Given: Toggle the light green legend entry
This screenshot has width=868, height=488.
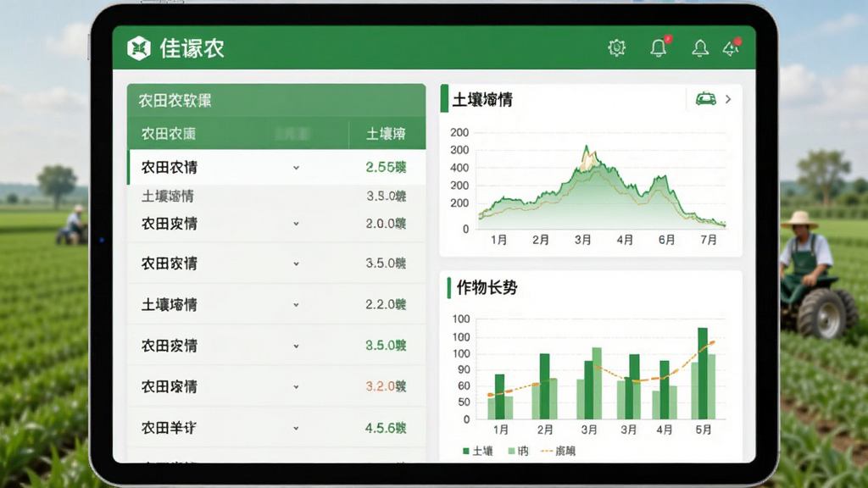Looking at the screenshot, I should tap(518, 451).
